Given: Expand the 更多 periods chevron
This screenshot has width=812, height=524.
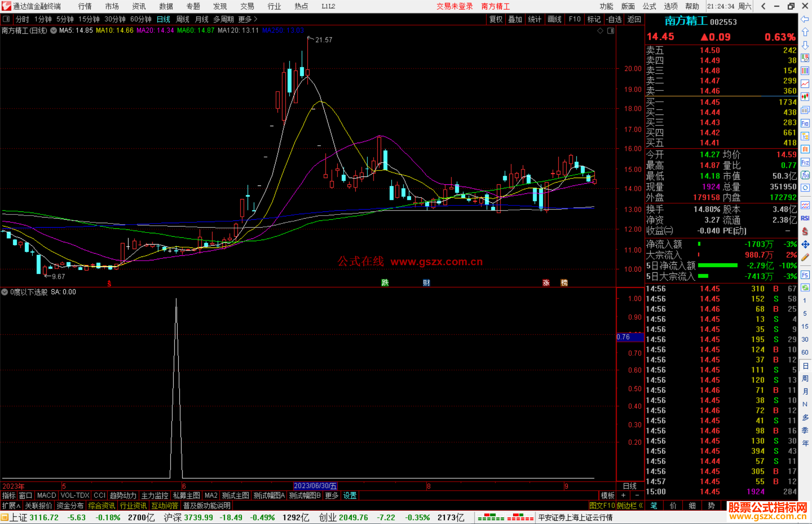Looking at the screenshot, I should pos(256,19).
